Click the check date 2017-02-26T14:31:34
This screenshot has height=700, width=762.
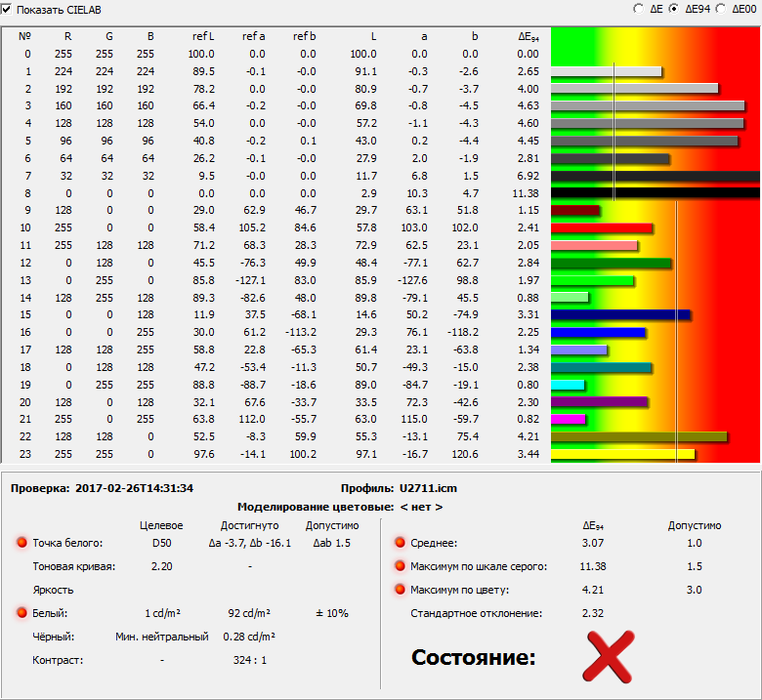134,488
